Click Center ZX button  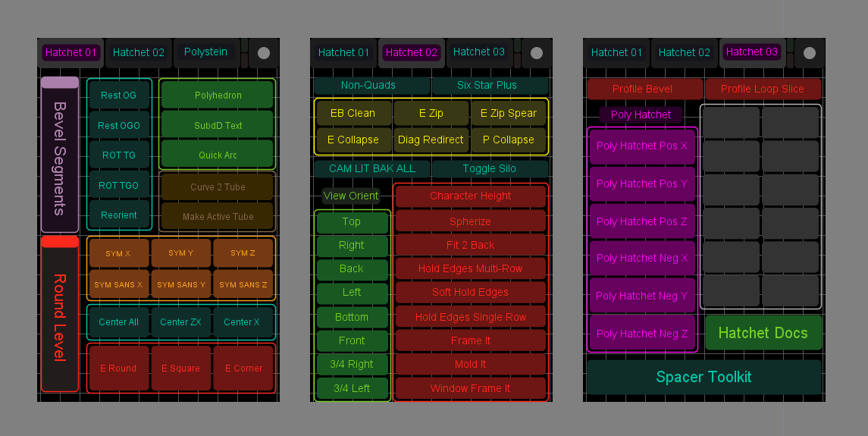tap(181, 322)
